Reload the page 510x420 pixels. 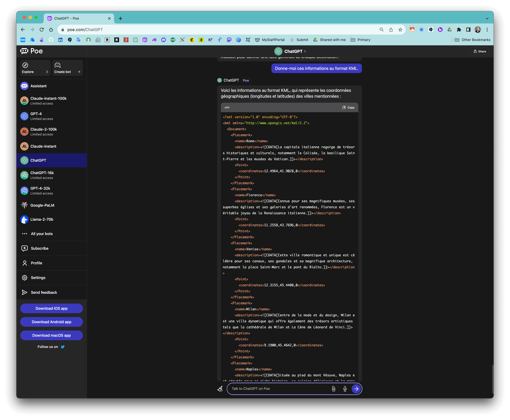(x=42, y=30)
